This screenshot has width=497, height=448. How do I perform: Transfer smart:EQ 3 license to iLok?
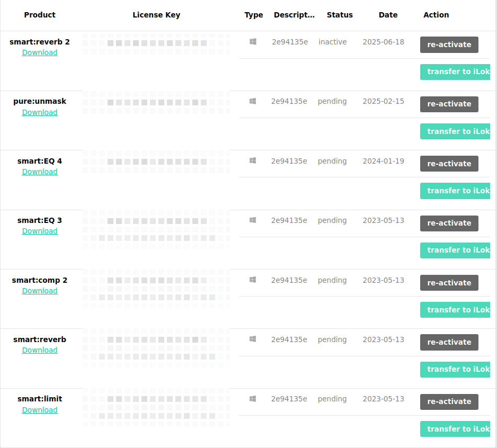tap(455, 250)
